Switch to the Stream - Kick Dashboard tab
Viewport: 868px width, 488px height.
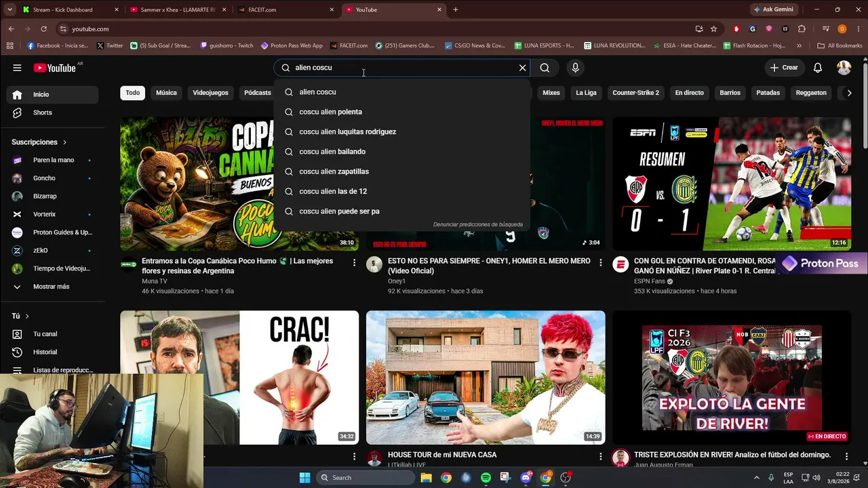click(71, 9)
